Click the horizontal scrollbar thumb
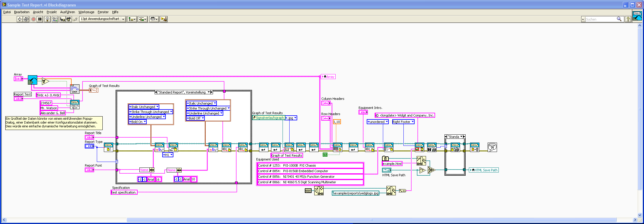This screenshot has height=224, width=644. coord(371,220)
